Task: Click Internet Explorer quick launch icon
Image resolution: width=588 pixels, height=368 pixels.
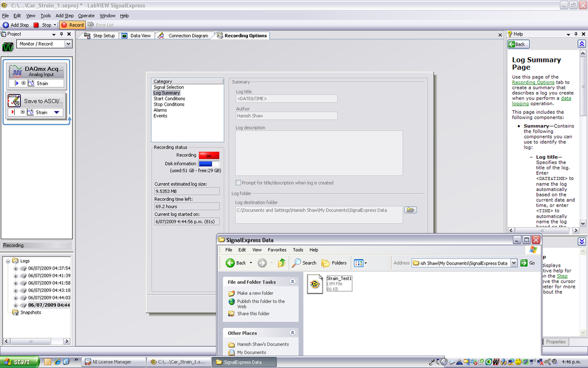Action: [x=57, y=362]
